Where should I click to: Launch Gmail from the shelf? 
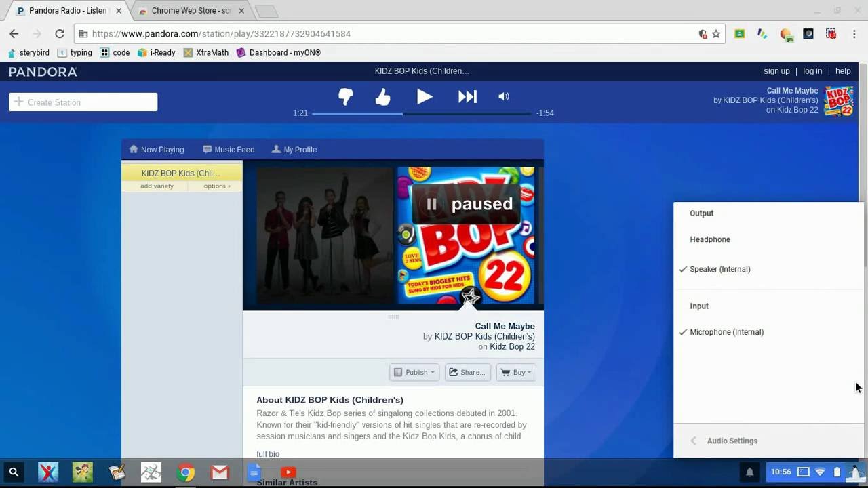pyautogui.click(x=220, y=472)
